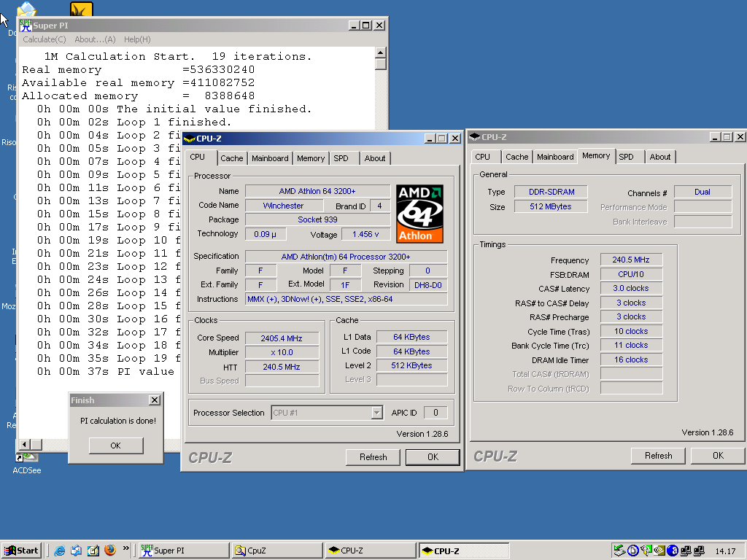Click the chip icon in the front CPU-Z title bar
Image resolution: width=747 pixels, height=560 pixels.
(x=189, y=139)
